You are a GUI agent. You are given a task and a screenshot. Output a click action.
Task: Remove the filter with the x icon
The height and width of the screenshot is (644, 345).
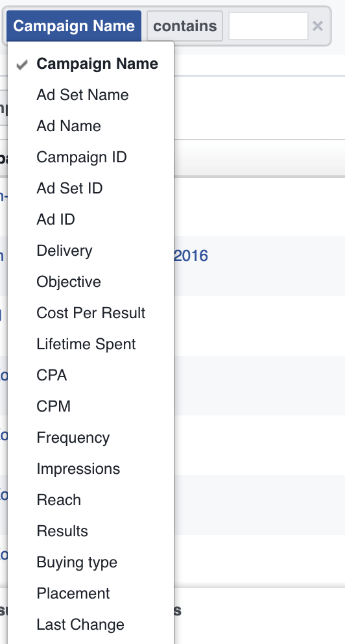click(318, 26)
